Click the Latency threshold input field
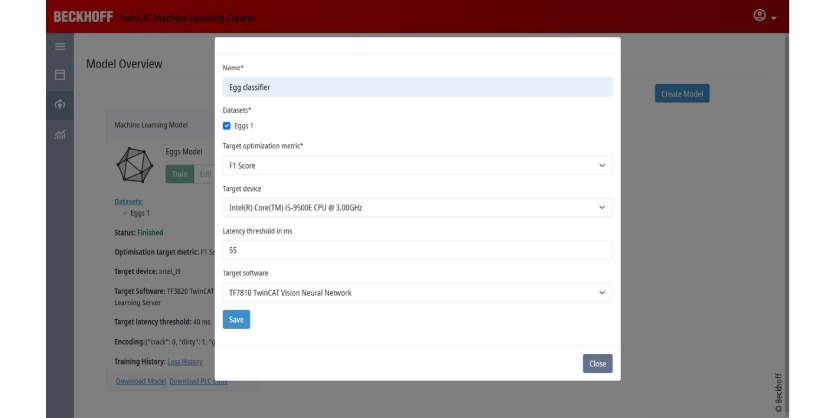 pyautogui.click(x=417, y=250)
